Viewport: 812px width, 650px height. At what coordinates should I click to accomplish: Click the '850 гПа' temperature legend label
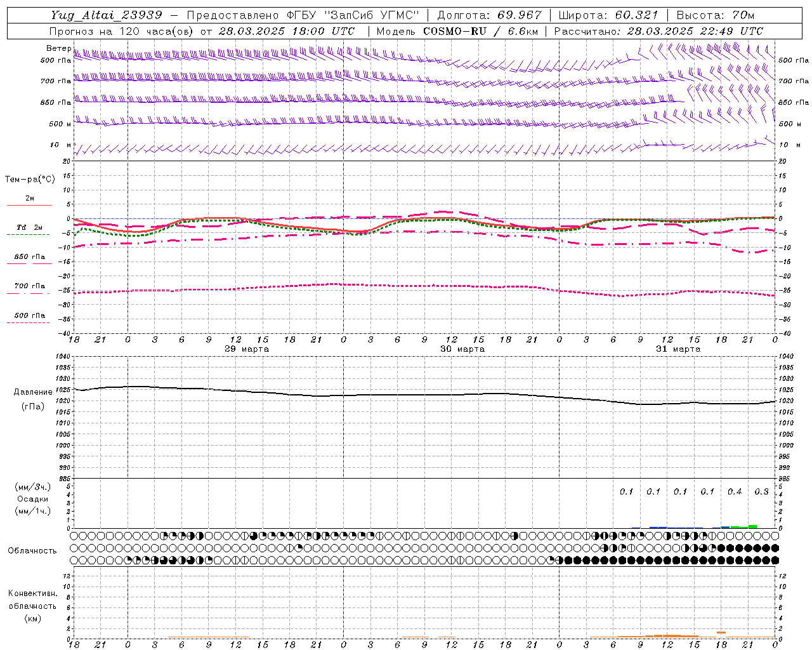[x=30, y=257]
